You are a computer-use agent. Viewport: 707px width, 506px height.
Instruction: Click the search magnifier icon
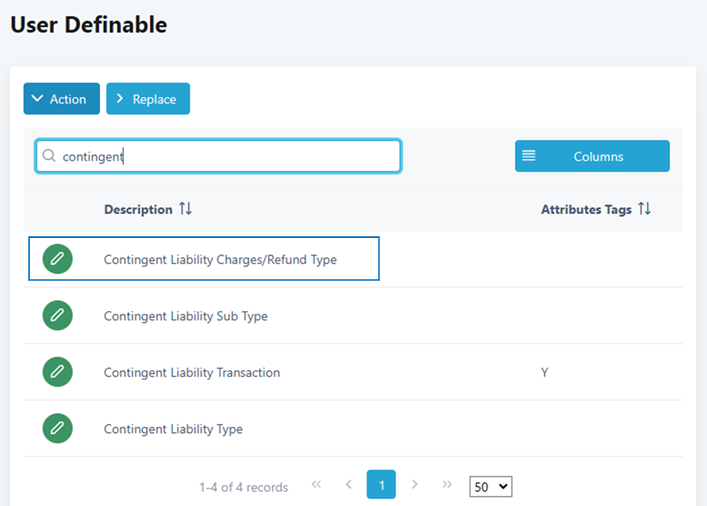tap(49, 156)
